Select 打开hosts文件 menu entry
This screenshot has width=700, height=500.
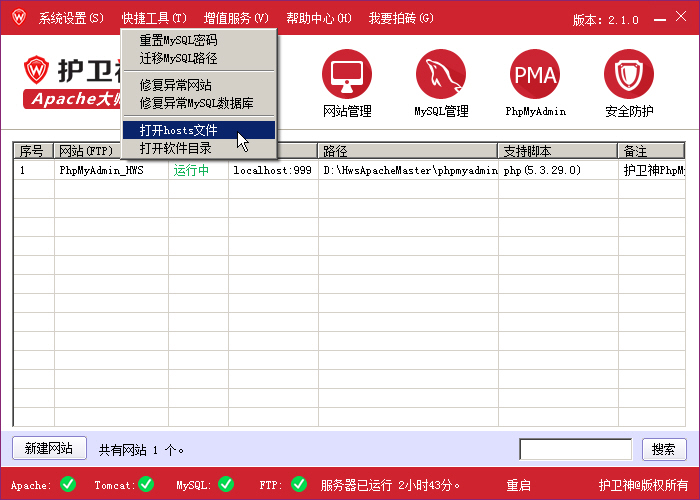click(x=199, y=130)
